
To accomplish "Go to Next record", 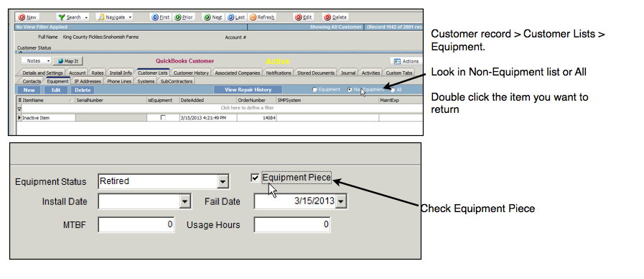I will tap(213, 17).
